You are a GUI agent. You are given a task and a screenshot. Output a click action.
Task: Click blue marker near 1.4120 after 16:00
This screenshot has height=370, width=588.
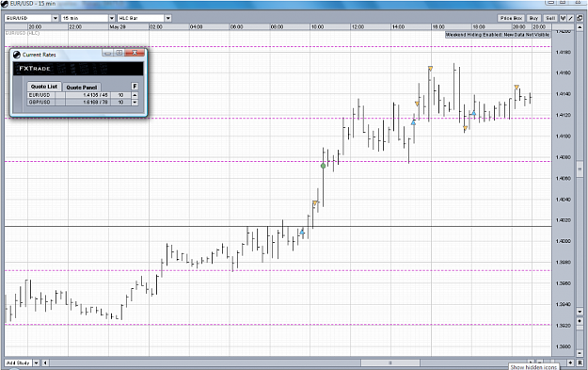click(x=473, y=113)
